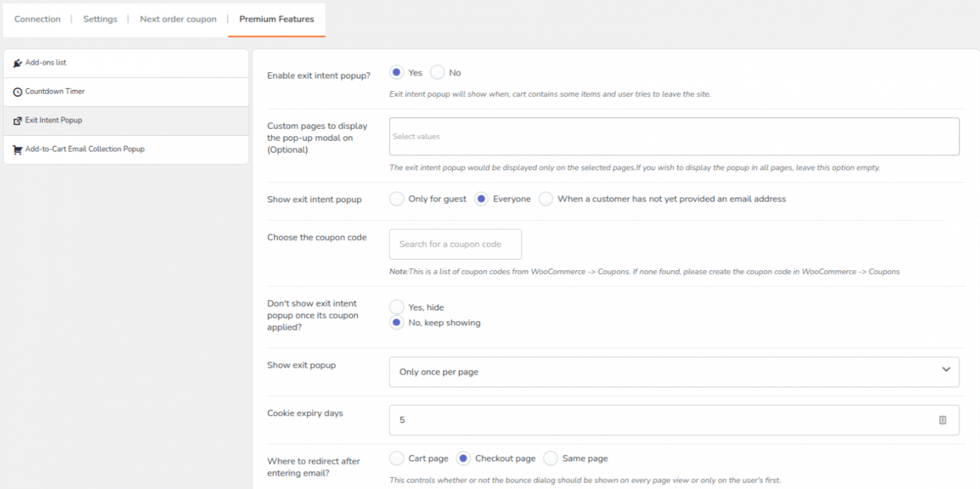Screen dimensions: 980x489
Task: Click the Exit Intent Popup external-link icon
Action: (x=18, y=120)
